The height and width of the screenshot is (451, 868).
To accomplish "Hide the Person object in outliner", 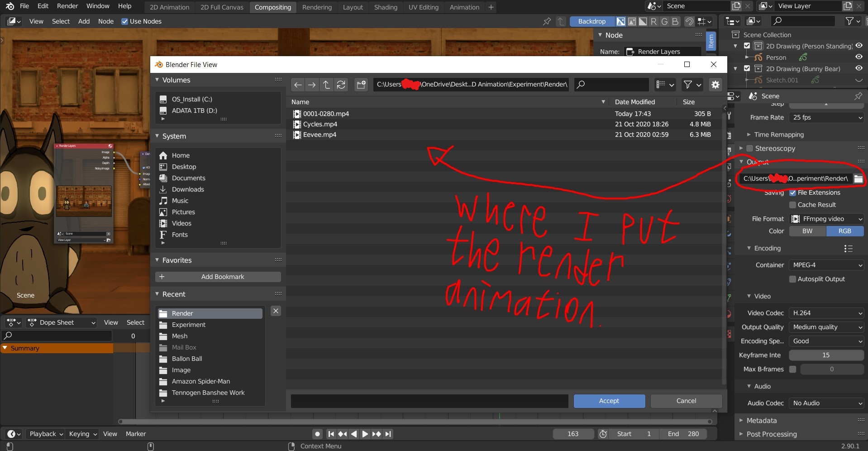I will 858,57.
